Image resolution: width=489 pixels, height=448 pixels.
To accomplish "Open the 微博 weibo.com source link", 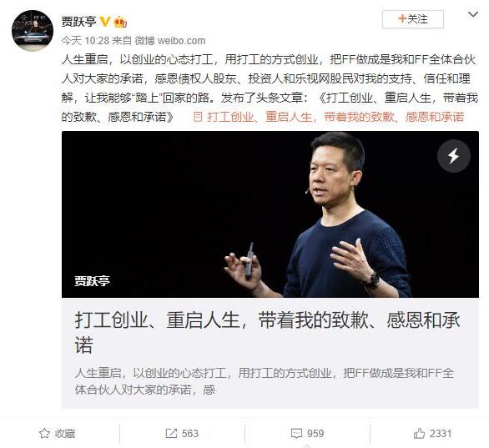I will (170, 41).
